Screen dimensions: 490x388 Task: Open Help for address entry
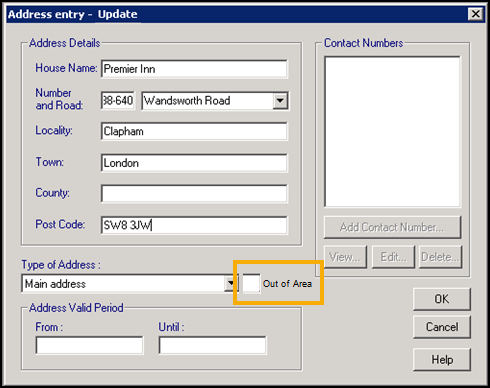pyautogui.click(x=442, y=360)
